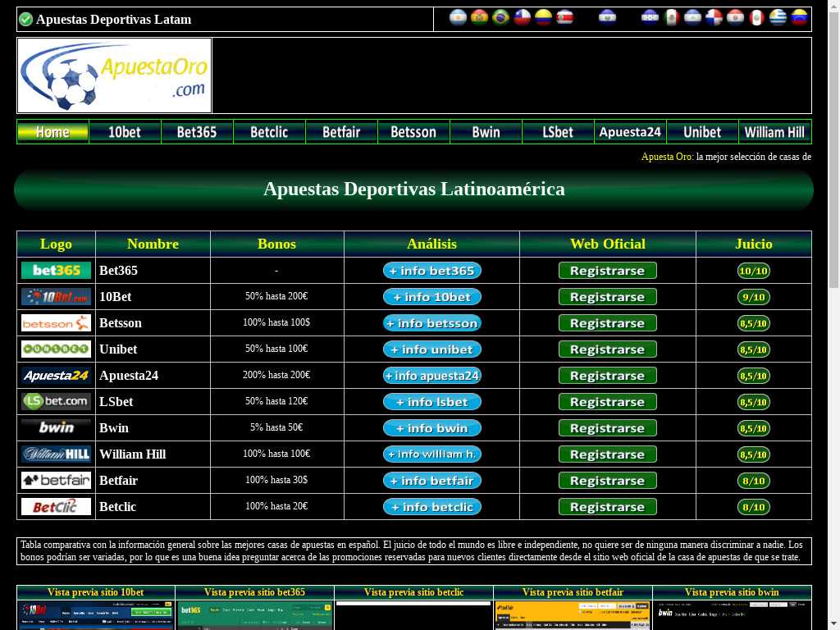Open the bet365 site preview thumbnail
840x630 pixels.
pyautogui.click(x=254, y=615)
